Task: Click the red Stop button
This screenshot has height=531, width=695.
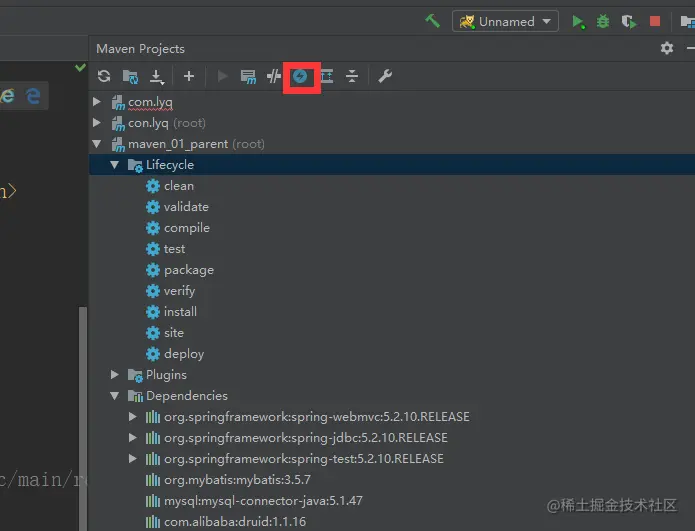Action: 655,21
